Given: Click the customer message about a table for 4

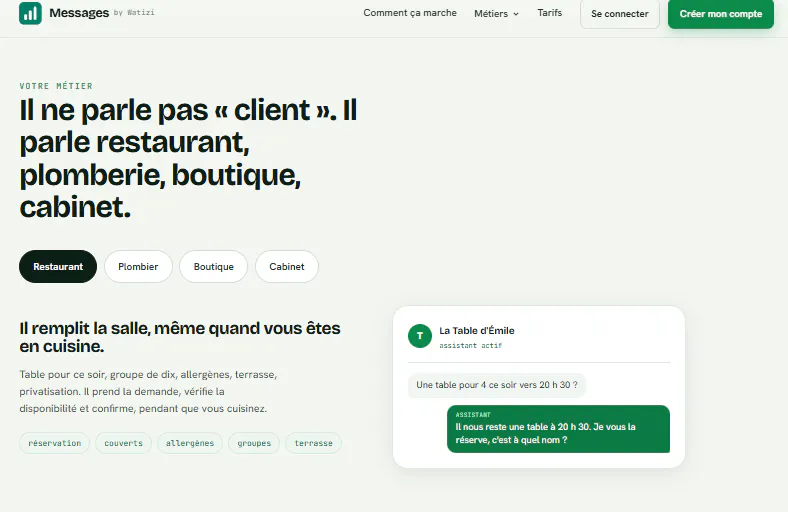Looking at the screenshot, I should [497, 385].
